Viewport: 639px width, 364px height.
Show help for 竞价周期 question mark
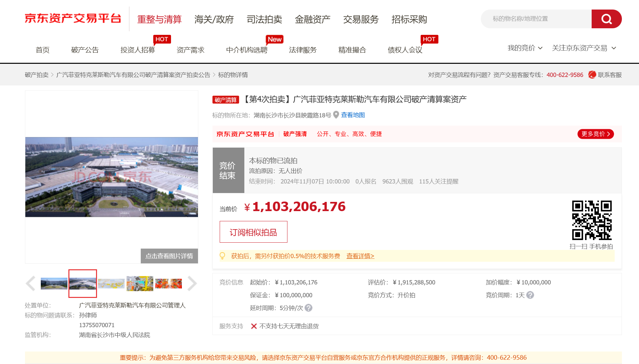(x=530, y=295)
